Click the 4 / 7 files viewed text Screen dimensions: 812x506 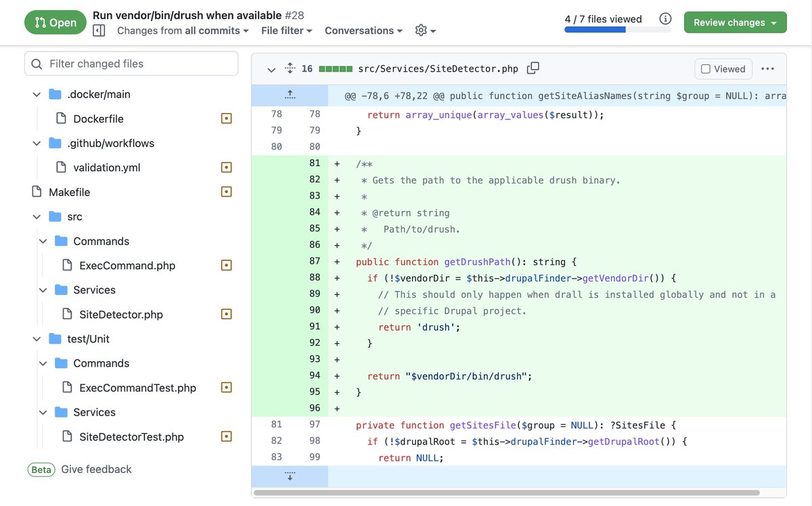point(603,19)
